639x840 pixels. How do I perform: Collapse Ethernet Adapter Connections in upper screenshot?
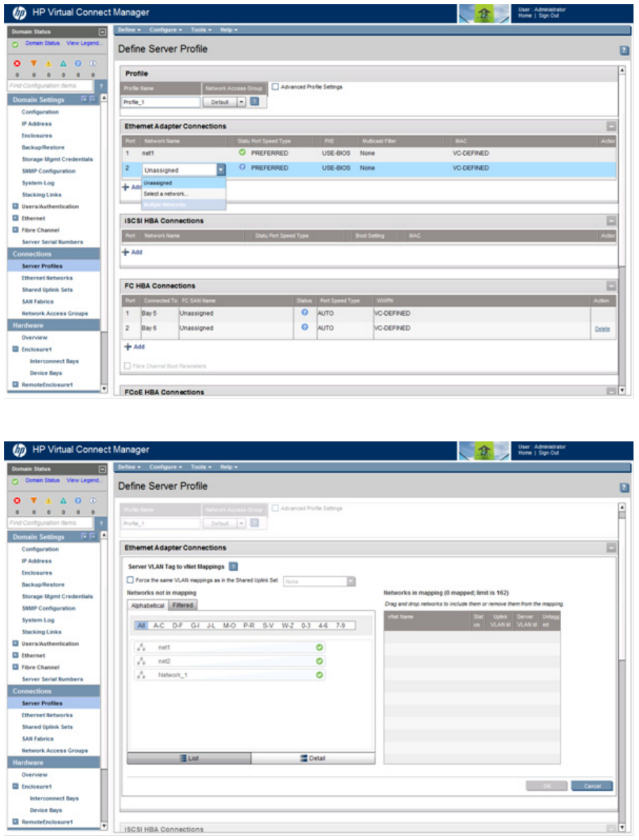[611, 126]
